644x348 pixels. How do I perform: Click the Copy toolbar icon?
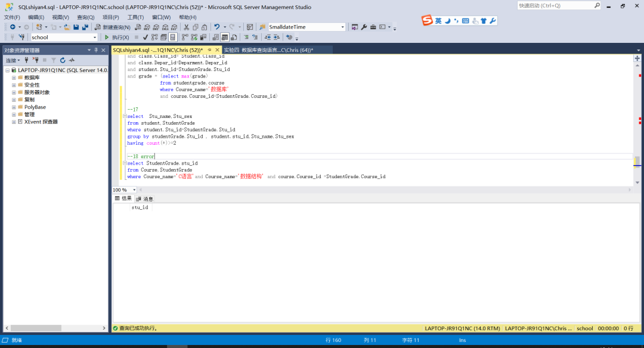click(195, 27)
